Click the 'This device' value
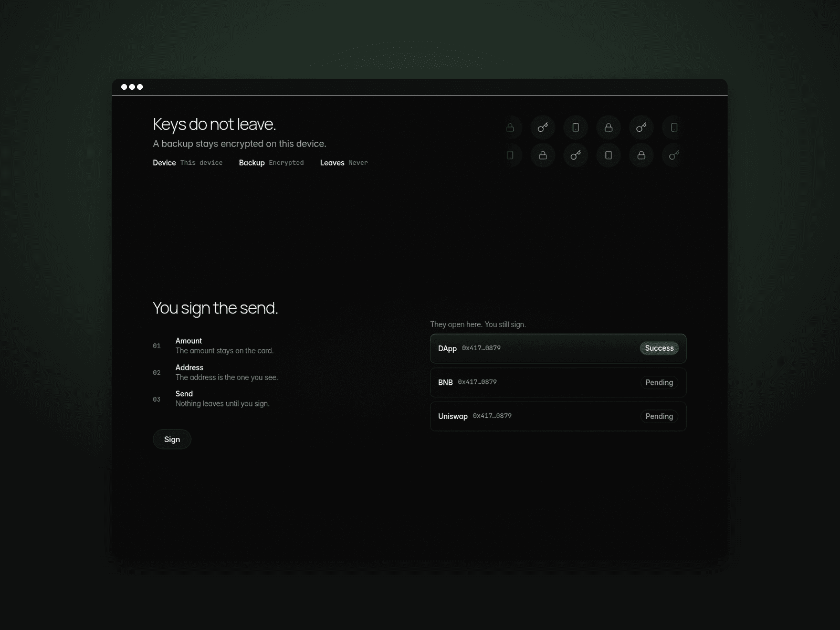Viewport: 840px width, 630px height. click(x=201, y=163)
